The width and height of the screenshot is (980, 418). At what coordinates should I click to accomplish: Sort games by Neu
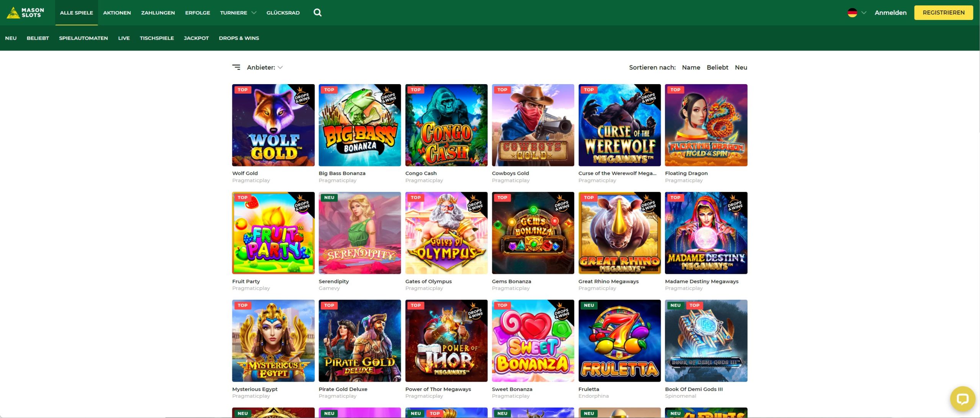(741, 67)
